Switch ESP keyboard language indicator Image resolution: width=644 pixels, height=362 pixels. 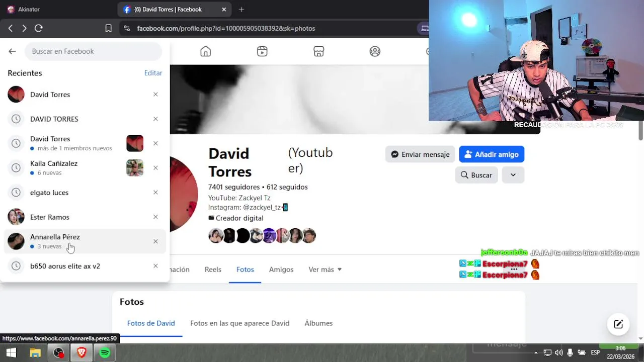595,353
